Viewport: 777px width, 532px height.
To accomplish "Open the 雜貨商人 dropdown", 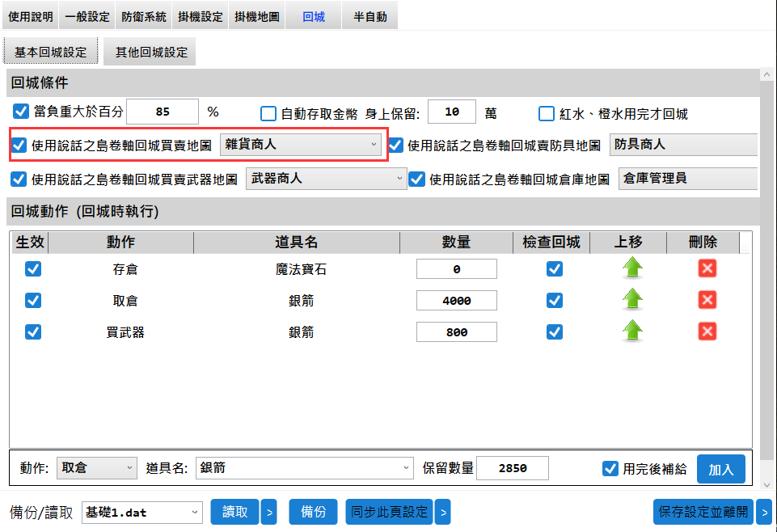I will point(300,145).
